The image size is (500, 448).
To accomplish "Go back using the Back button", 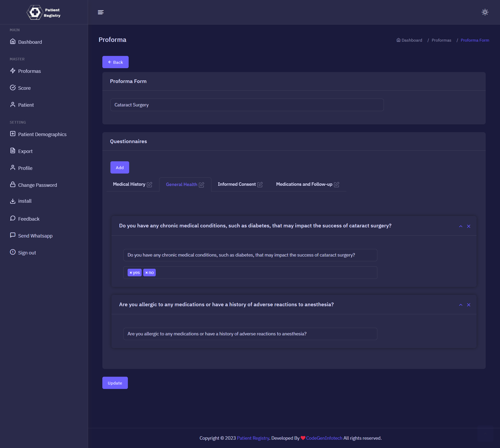I will tap(115, 62).
